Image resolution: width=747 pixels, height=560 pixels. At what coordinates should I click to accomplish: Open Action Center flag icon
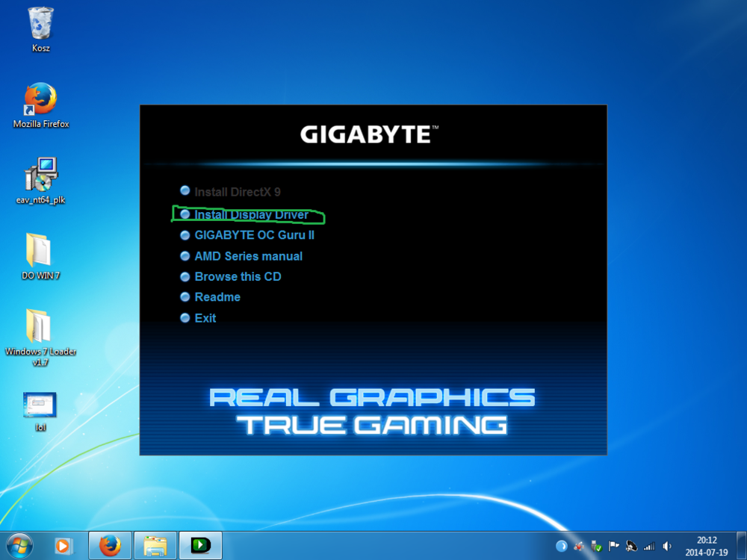click(x=613, y=546)
